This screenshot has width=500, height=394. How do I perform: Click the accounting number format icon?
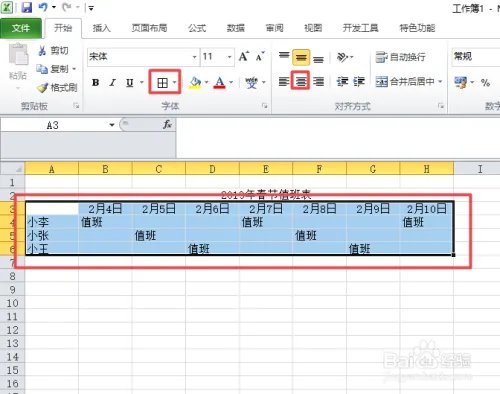pos(461,82)
